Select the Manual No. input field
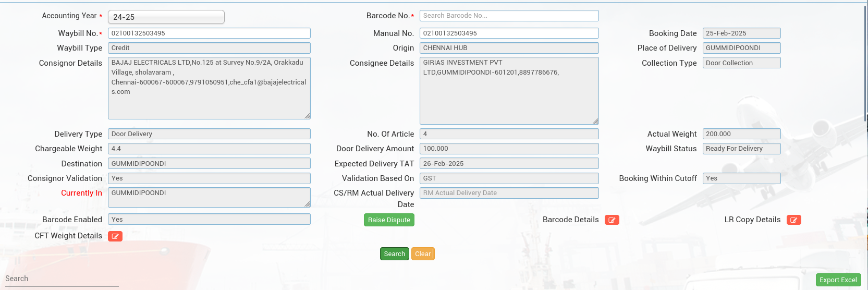This screenshot has width=868, height=290. 509,33
